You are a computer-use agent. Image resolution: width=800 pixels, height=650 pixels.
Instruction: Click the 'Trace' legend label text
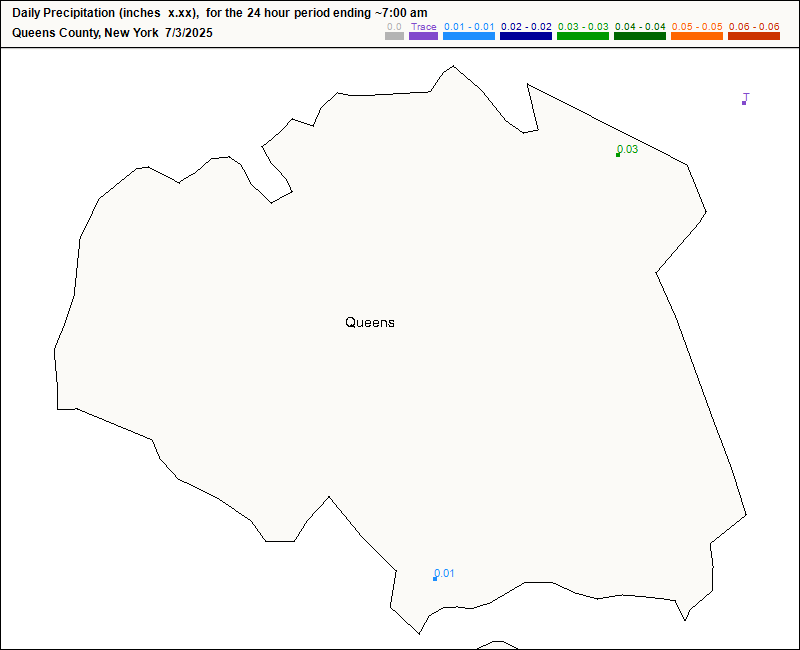[x=423, y=27]
